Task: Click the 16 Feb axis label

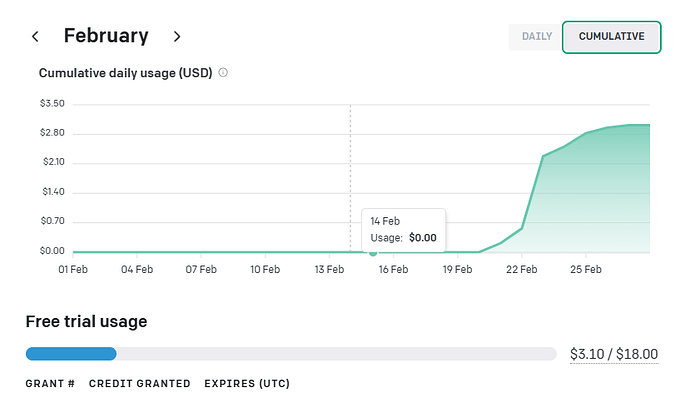Action: pyautogui.click(x=393, y=269)
